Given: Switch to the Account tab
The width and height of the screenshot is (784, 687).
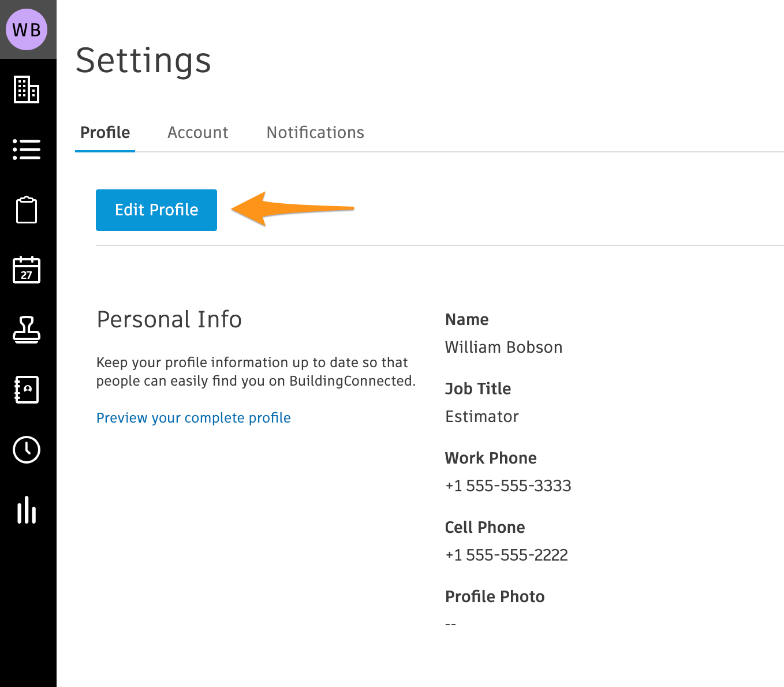Looking at the screenshot, I should [x=197, y=133].
